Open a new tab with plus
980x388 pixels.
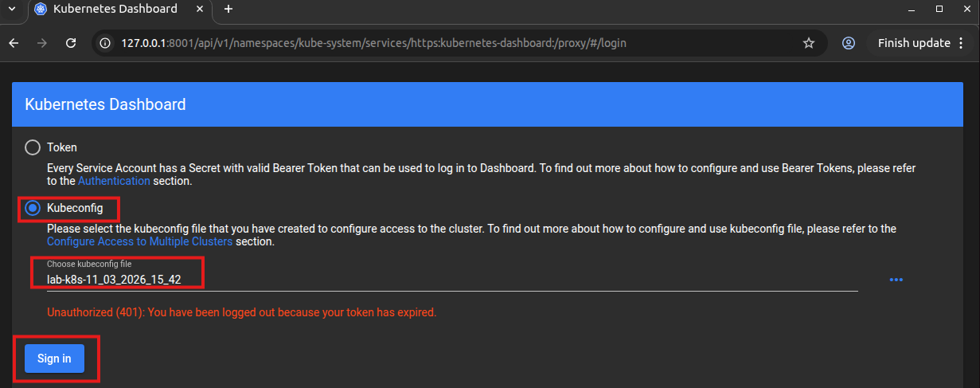[228, 10]
